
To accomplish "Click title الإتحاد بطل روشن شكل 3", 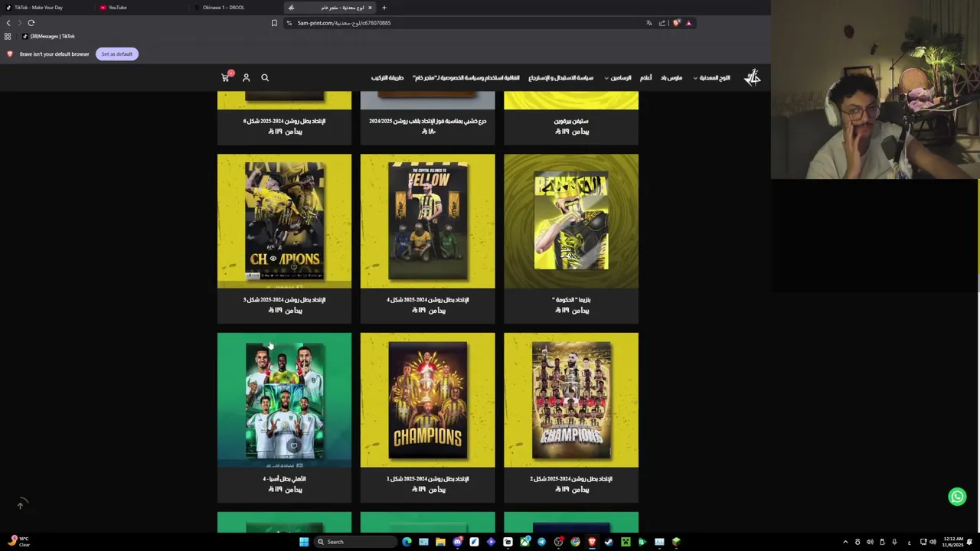I will pyautogui.click(x=284, y=300).
